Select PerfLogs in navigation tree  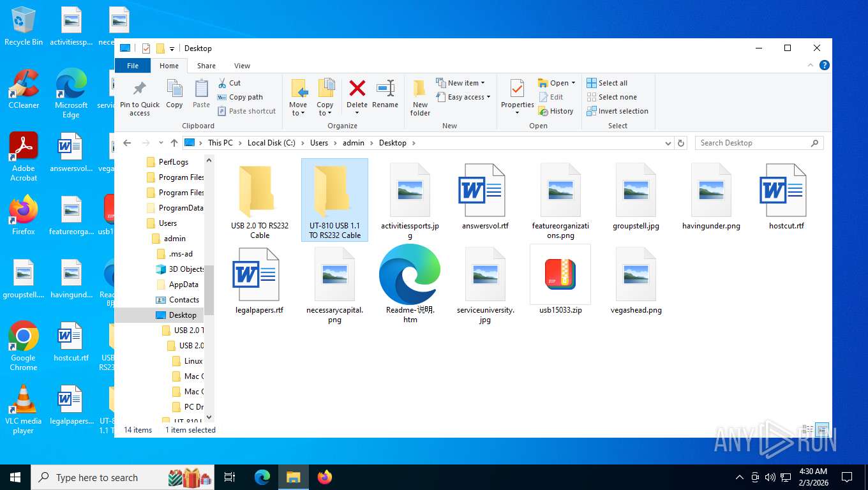pyautogui.click(x=173, y=162)
